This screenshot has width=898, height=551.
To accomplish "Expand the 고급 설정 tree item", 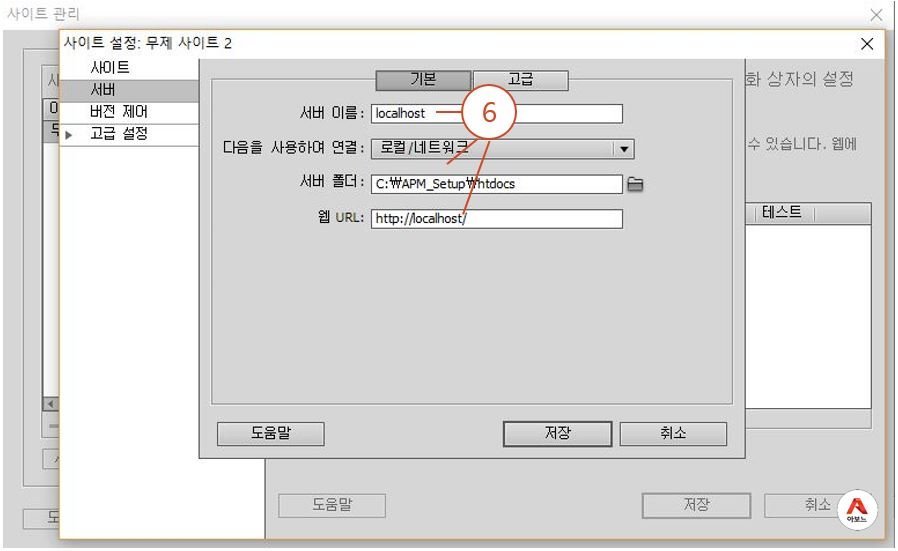I will coord(69,135).
